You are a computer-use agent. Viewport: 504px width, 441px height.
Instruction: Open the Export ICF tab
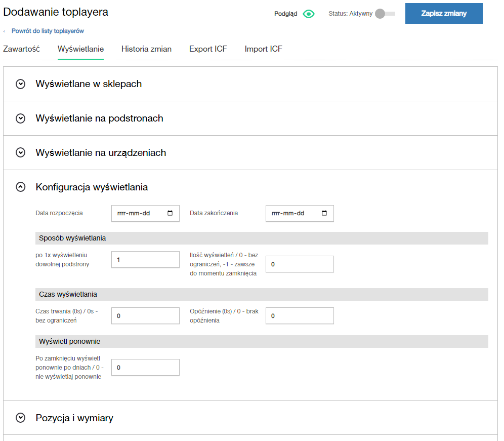click(208, 49)
